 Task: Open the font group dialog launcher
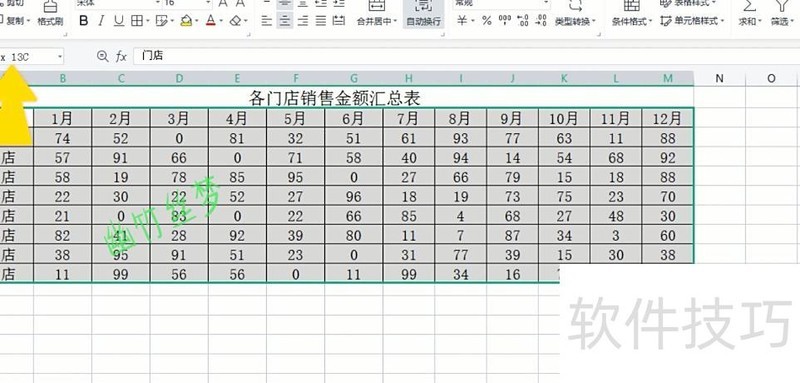[x=248, y=34]
